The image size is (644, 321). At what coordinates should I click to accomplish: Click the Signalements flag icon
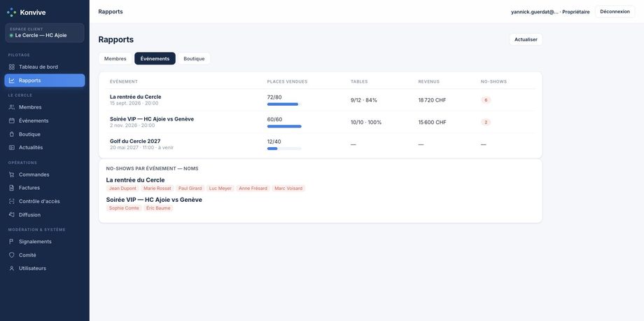click(x=11, y=242)
